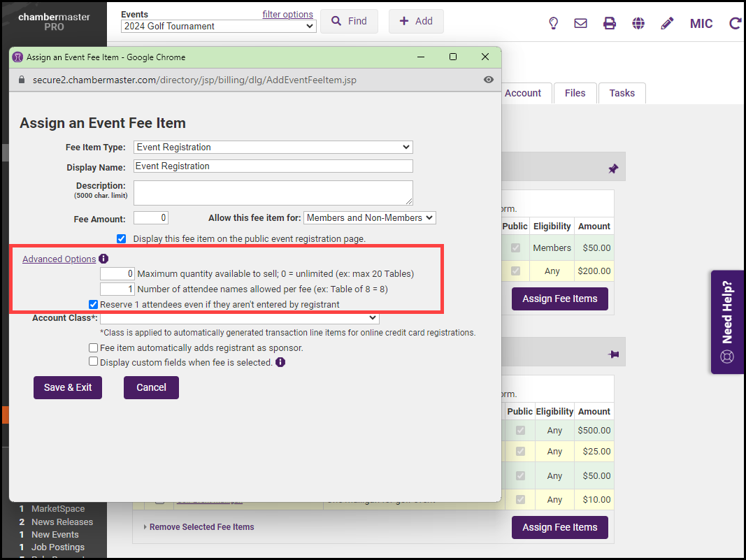This screenshot has height=560, width=746.
Task: Open the Fee Item Type dropdown
Action: point(273,147)
